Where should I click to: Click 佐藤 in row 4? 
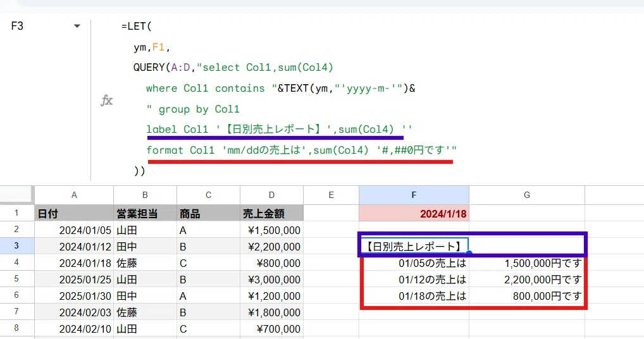point(145,262)
